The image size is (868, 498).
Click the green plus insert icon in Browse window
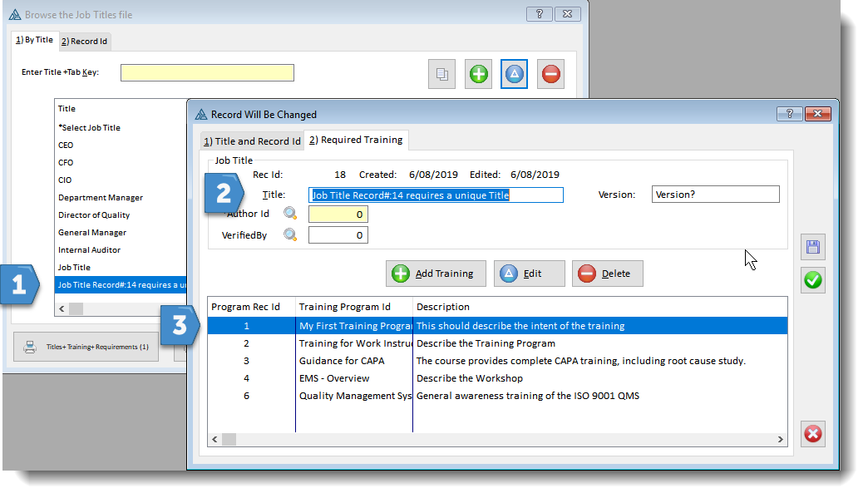pyautogui.click(x=478, y=74)
